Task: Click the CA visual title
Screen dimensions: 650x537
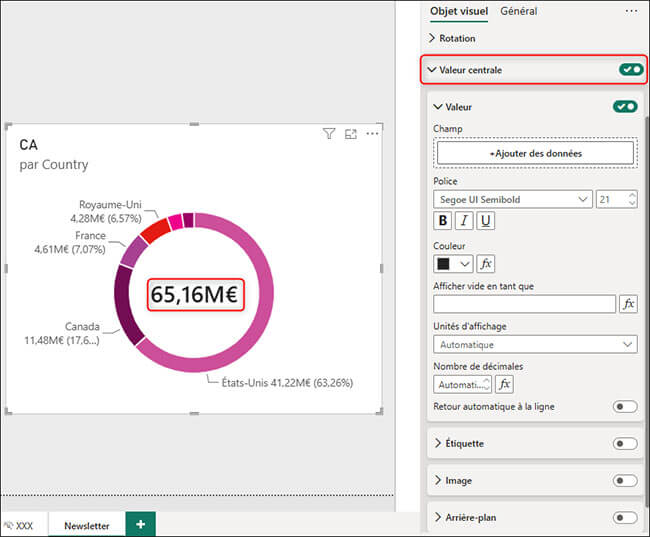Action: pos(29,145)
